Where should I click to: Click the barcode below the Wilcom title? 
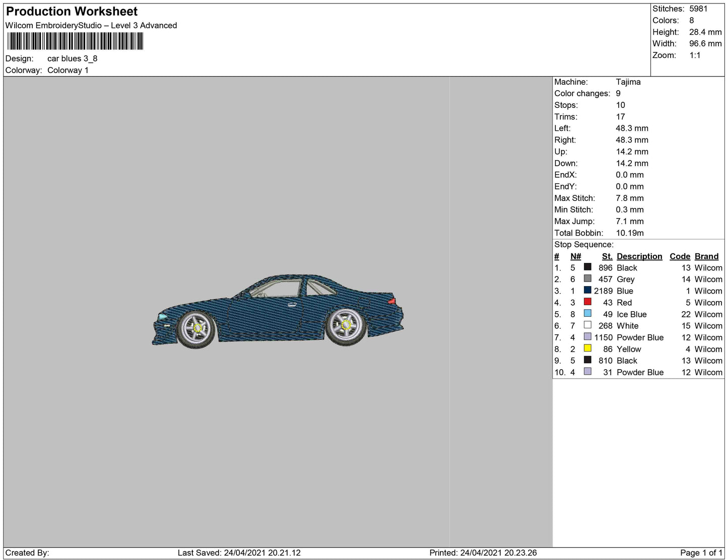(x=75, y=41)
